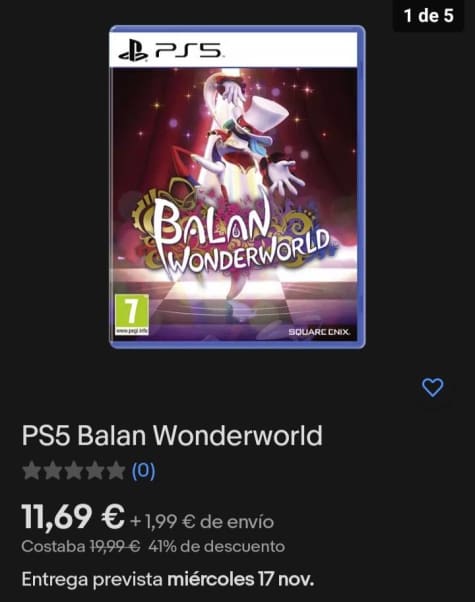475x602 pixels.
Task: Click the 11,69 € price
Action: [x=73, y=517]
